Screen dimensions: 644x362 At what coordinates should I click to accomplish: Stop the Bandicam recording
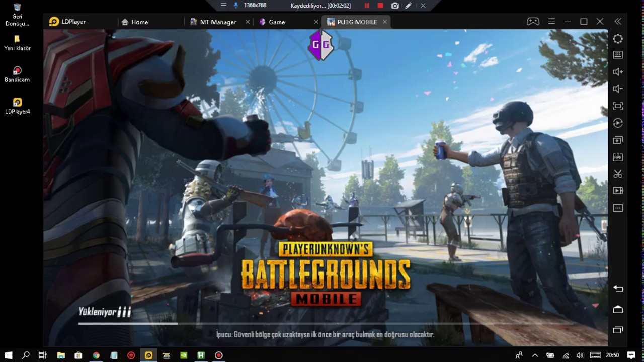point(380,6)
